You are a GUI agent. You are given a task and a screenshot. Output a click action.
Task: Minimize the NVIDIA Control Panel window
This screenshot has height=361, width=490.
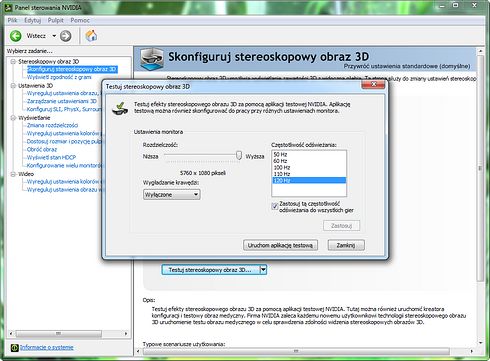442,5
